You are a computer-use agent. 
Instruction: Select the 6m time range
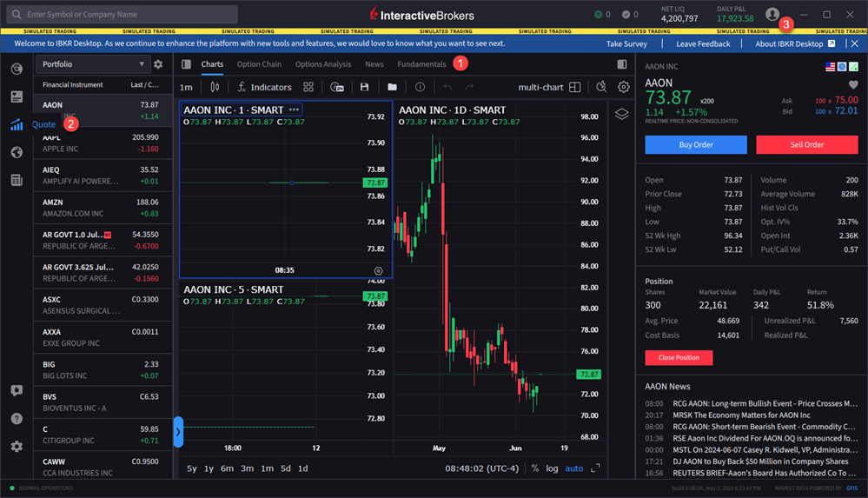[x=227, y=468]
